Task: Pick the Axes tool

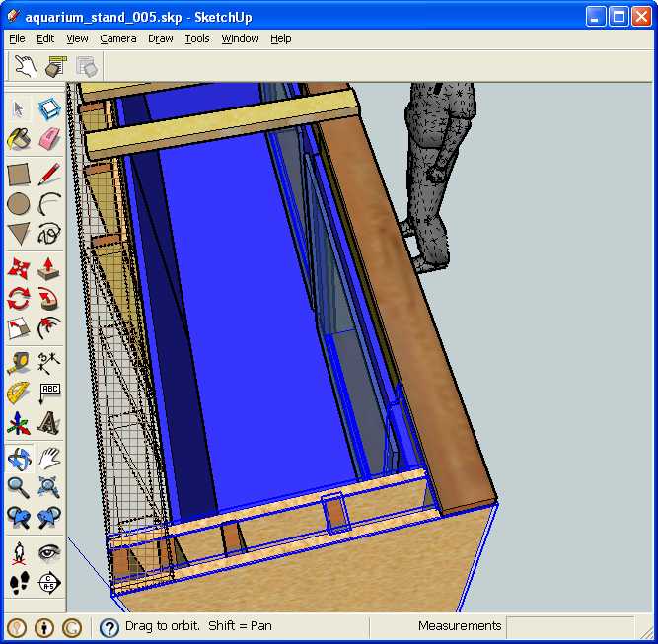Action: coord(18,423)
